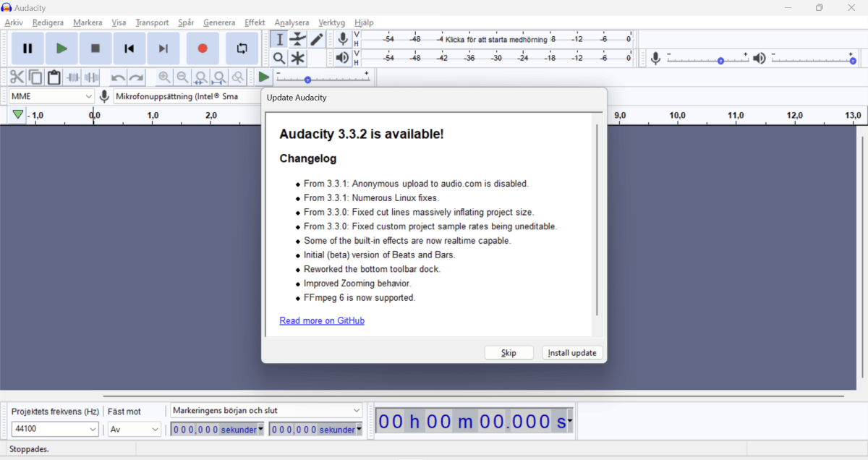Open the Mikrofonuppsättning recording device dropdown

tap(187, 96)
